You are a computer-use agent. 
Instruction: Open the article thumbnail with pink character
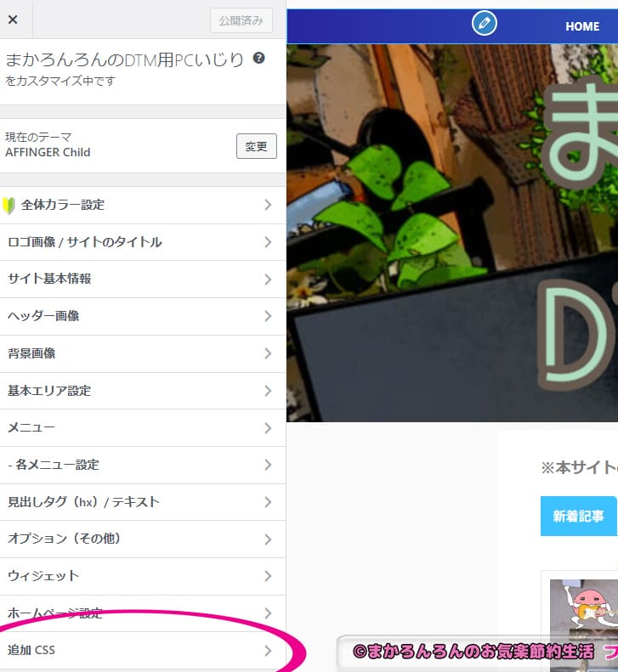click(584, 625)
